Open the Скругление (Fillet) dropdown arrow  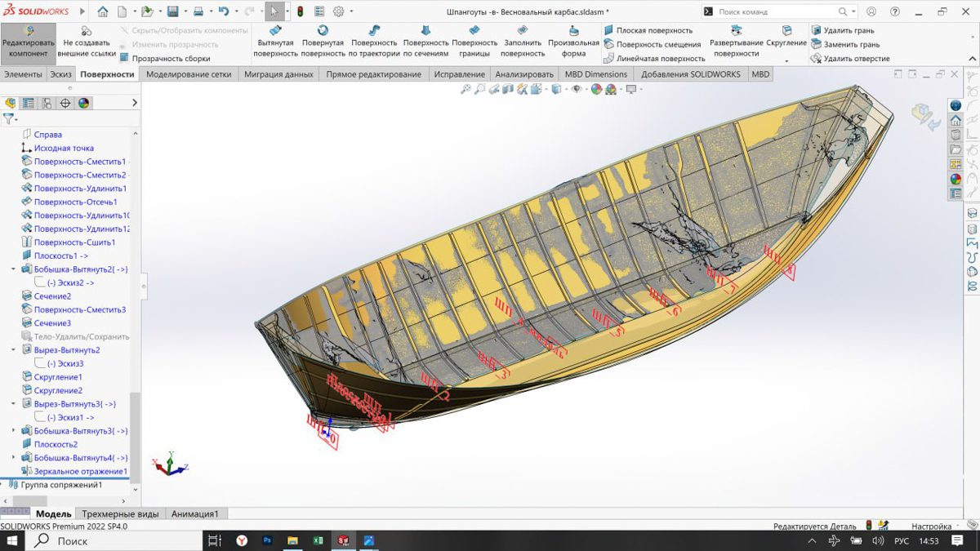[x=786, y=61]
